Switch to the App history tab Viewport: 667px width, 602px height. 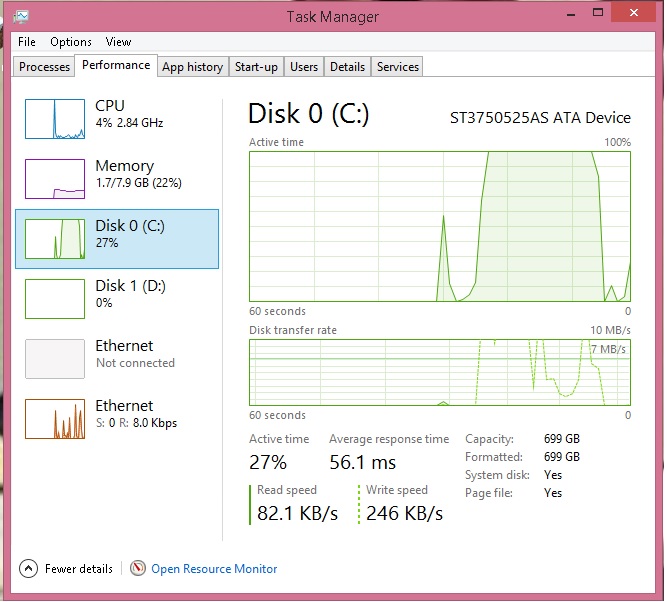(193, 67)
